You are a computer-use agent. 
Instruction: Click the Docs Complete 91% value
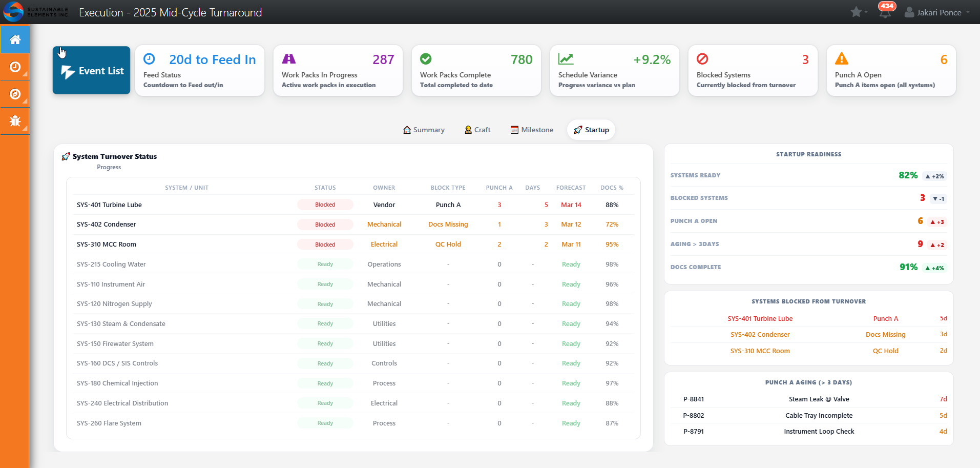tap(908, 267)
